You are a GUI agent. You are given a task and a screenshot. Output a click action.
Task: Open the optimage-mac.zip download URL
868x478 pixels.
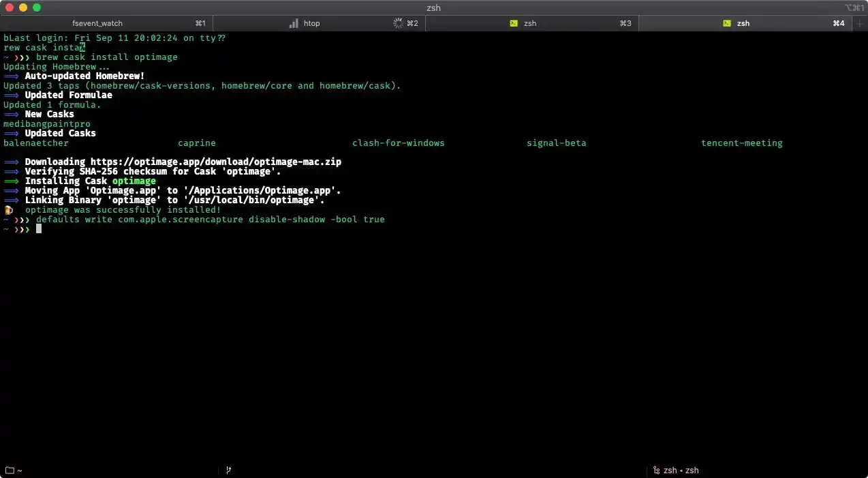[218, 162]
